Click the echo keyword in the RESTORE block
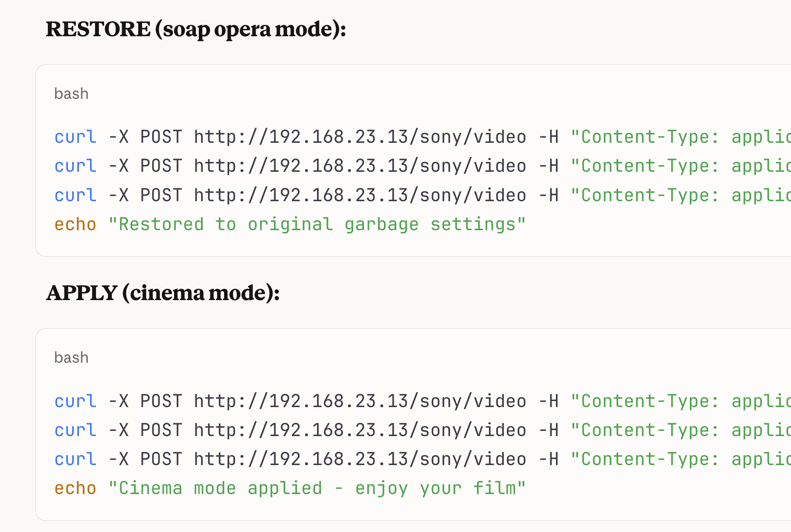 click(x=76, y=225)
